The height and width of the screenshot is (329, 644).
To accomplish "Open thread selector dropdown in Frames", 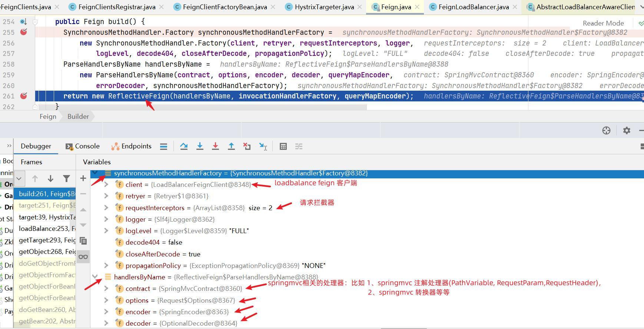I will coord(19,178).
